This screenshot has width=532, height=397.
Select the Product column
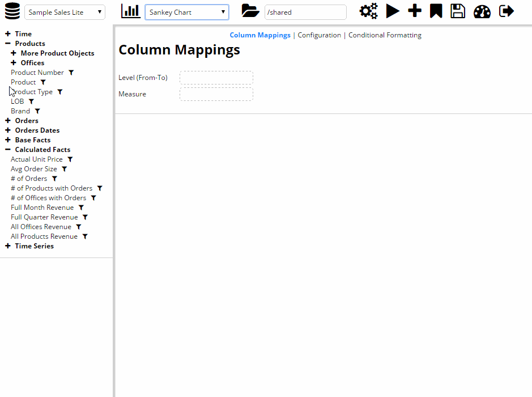tap(23, 82)
